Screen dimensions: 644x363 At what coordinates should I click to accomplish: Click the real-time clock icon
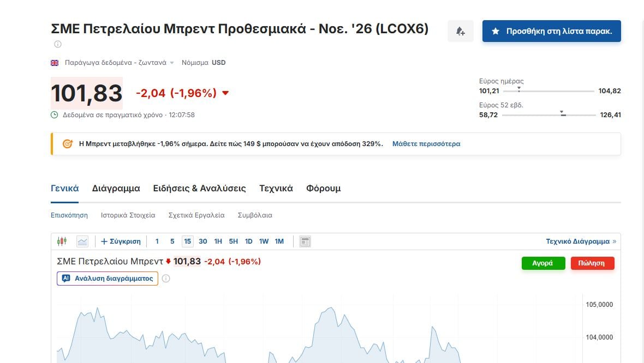54,115
